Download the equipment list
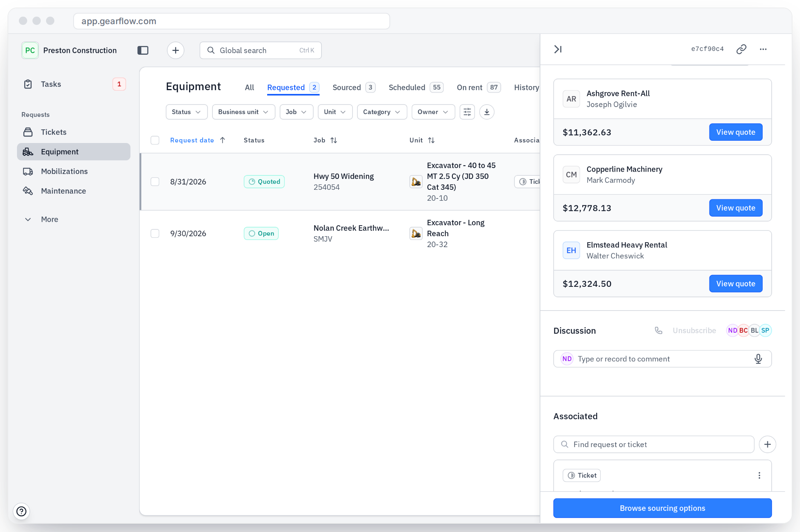This screenshot has height=532, width=800. click(x=487, y=112)
